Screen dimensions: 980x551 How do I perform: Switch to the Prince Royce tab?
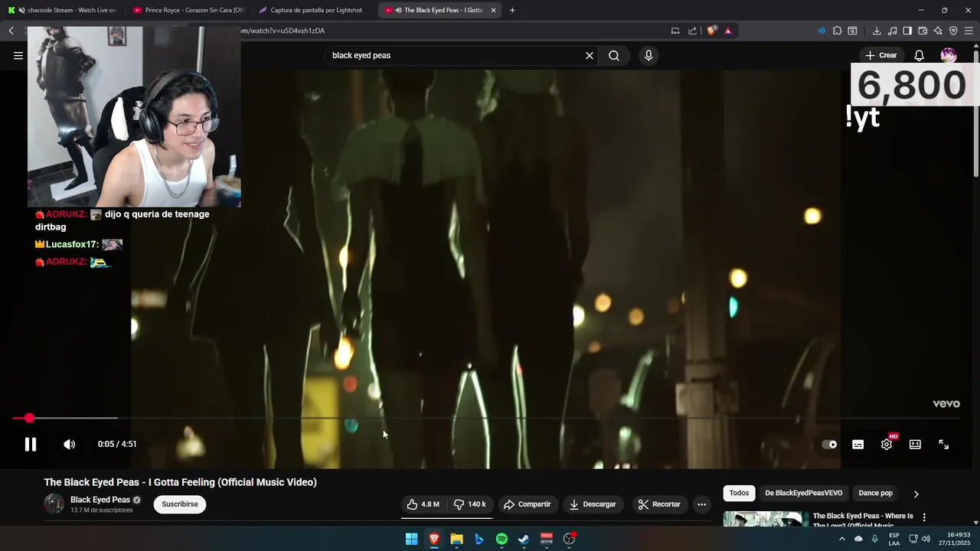(188, 10)
